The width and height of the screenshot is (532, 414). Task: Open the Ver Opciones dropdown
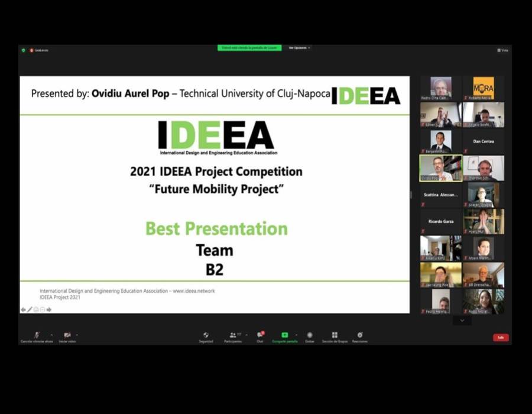pyautogui.click(x=299, y=48)
